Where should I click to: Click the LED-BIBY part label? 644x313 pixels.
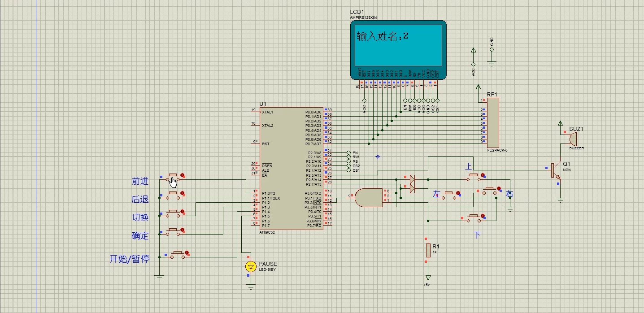pos(268,270)
